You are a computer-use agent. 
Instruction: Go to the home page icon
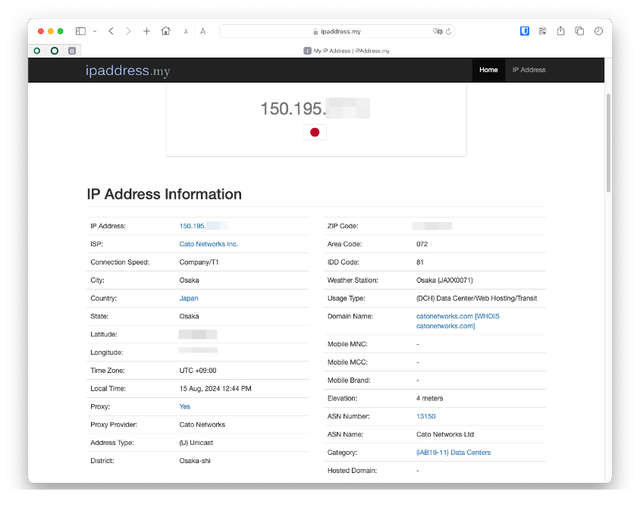coord(166,31)
